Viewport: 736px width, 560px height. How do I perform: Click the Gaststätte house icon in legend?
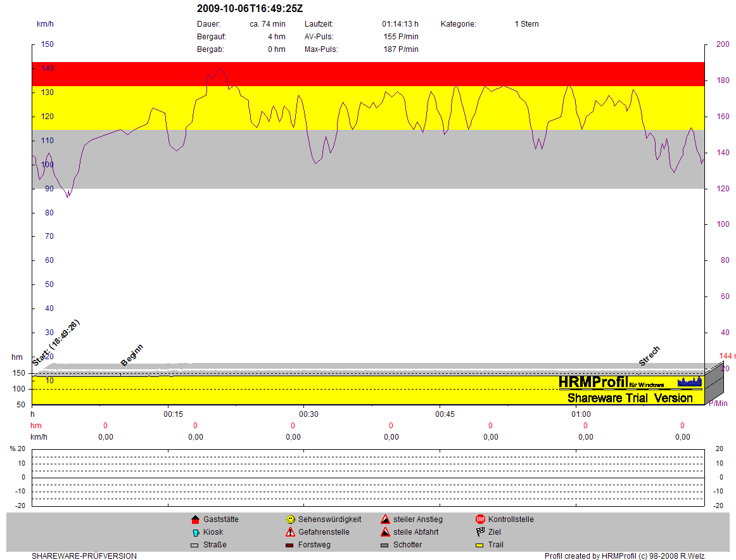click(195, 519)
